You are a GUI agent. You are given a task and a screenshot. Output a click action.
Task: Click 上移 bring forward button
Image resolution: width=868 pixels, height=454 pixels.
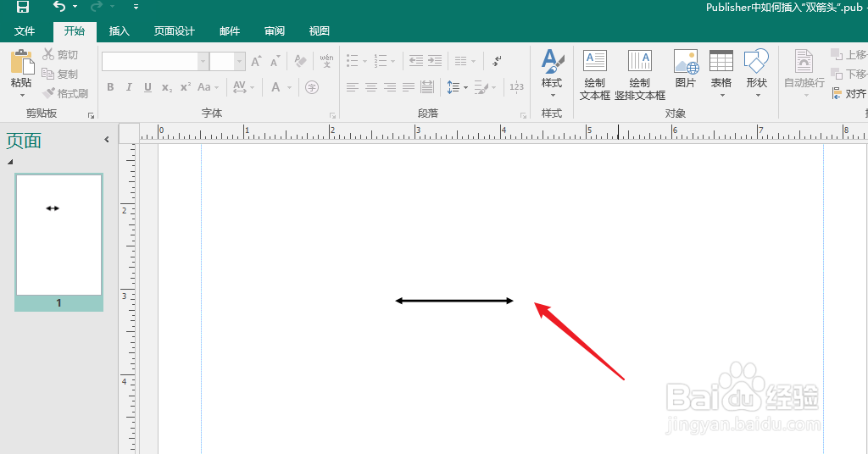849,54
